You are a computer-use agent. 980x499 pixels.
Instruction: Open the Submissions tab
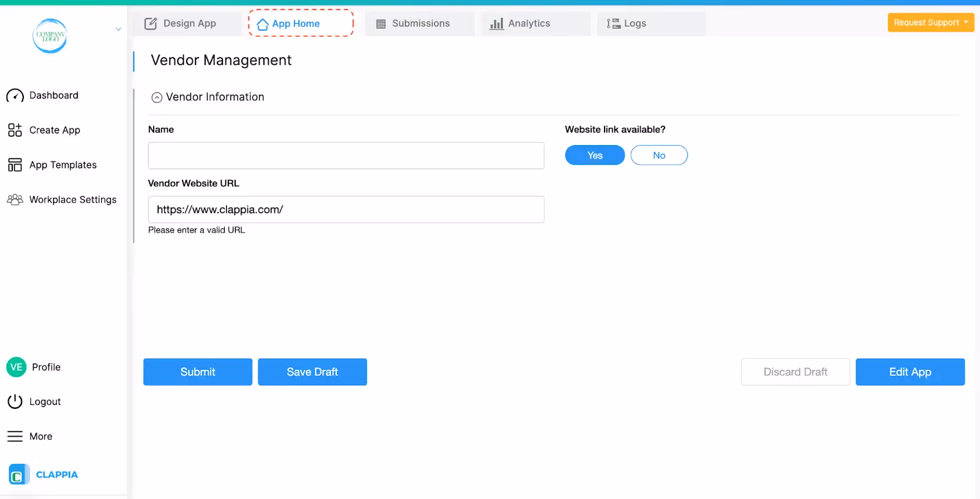pos(420,23)
